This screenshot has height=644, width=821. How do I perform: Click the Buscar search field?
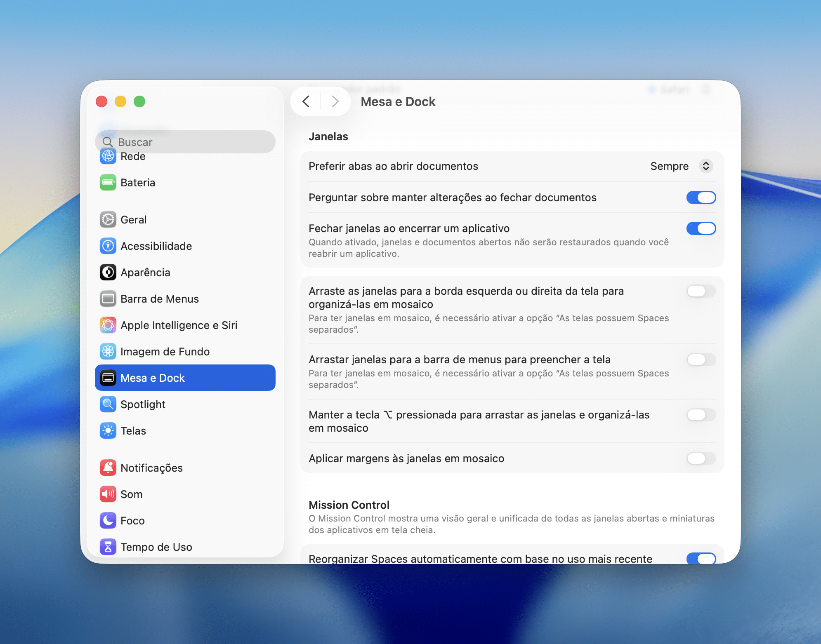(x=186, y=142)
